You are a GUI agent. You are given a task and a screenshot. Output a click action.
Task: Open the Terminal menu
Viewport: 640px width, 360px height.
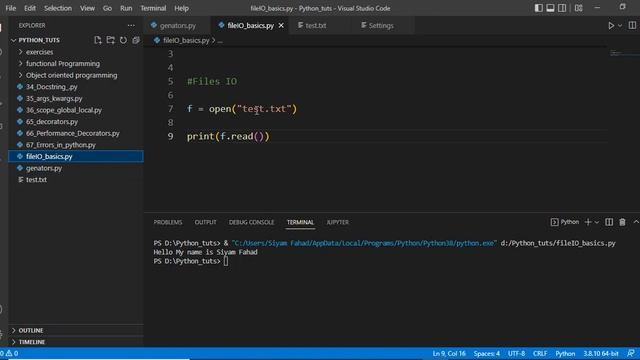[153, 8]
